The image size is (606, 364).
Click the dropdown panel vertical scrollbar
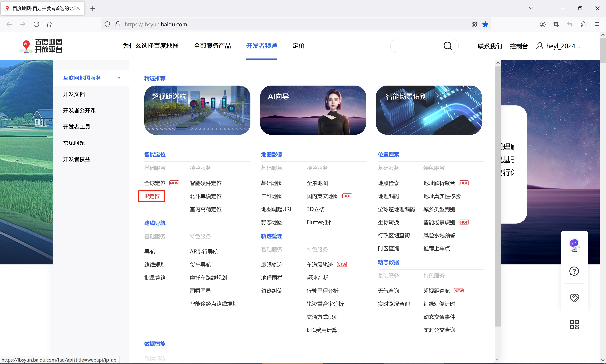(x=497, y=196)
